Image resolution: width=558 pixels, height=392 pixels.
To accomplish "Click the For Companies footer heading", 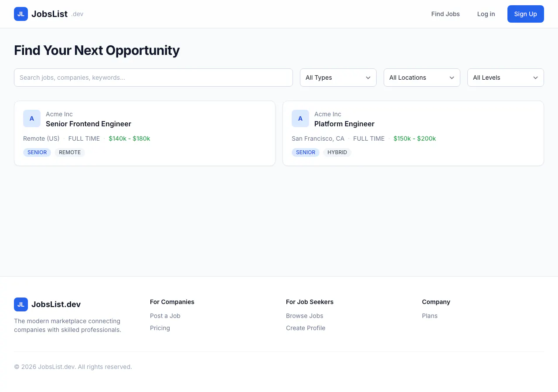I will point(172,302).
